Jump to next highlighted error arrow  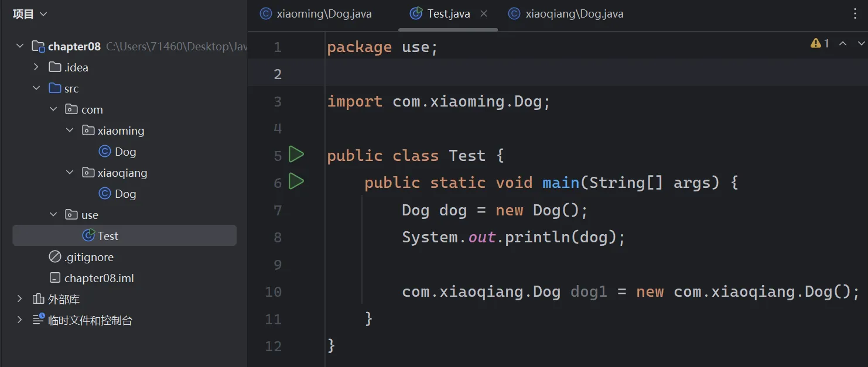point(860,43)
